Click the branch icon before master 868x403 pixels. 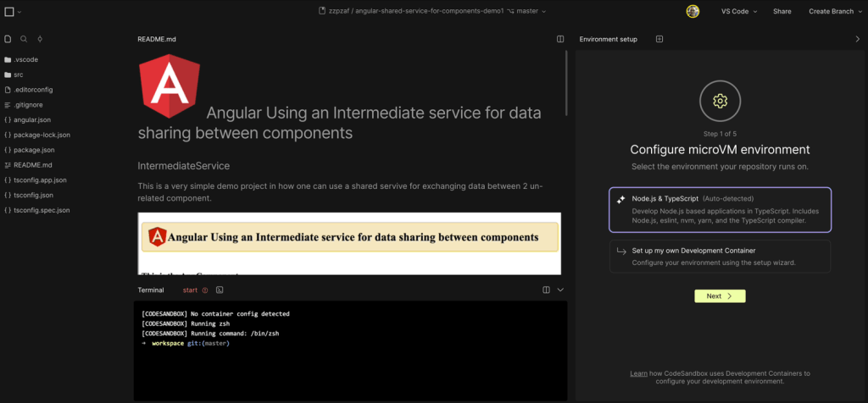tap(509, 11)
